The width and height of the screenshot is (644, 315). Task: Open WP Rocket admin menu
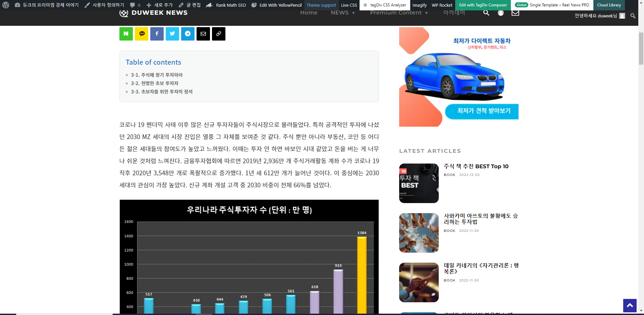point(442,5)
